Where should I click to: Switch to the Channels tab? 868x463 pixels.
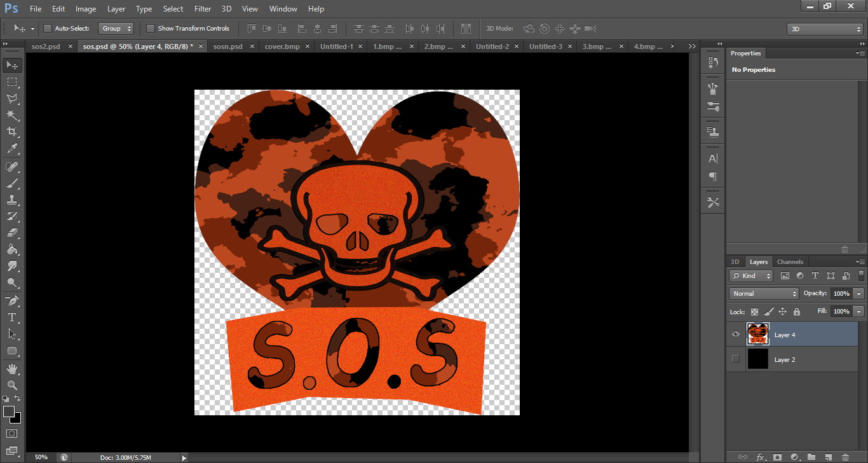(790, 262)
